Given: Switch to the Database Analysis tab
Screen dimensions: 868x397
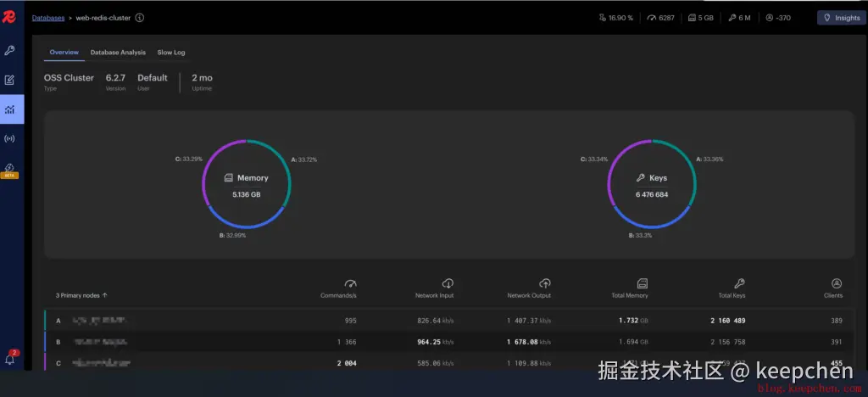Looking at the screenshot, I should click(x=118, y=52).
